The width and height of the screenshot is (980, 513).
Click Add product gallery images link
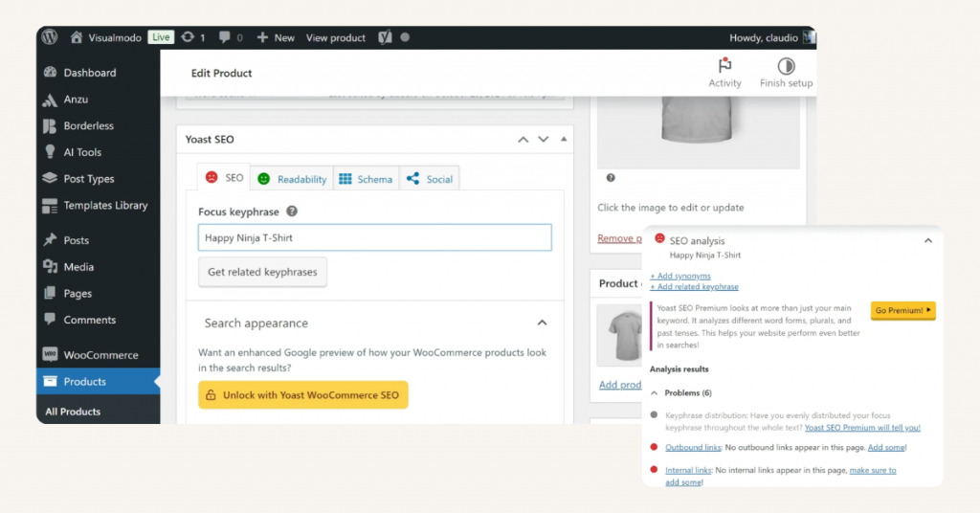pos(620,385)
